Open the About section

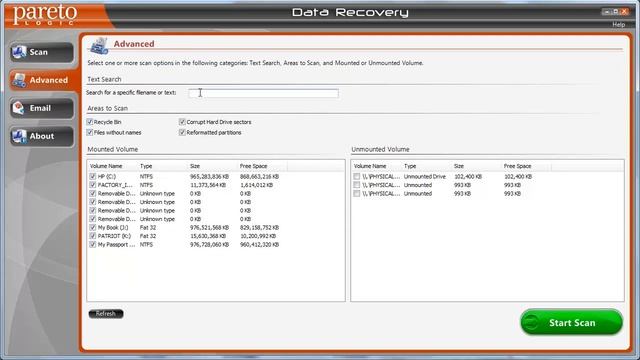[42, 136]
